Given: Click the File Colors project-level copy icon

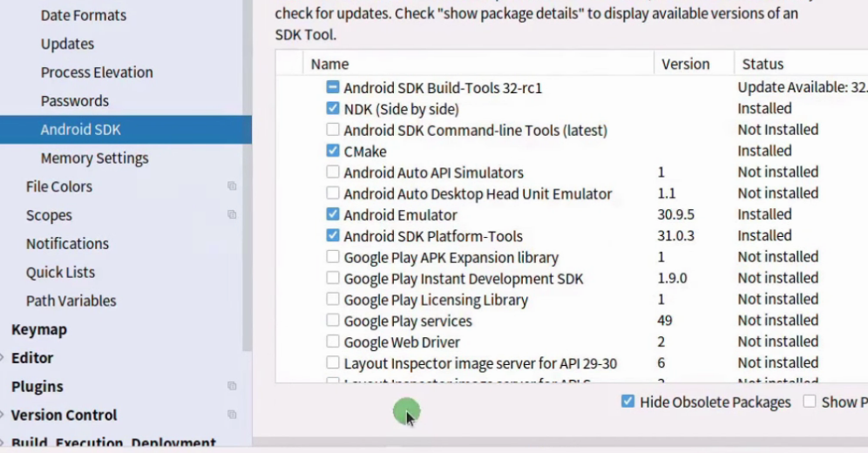Looking at the screenshot, I should 232,186.
